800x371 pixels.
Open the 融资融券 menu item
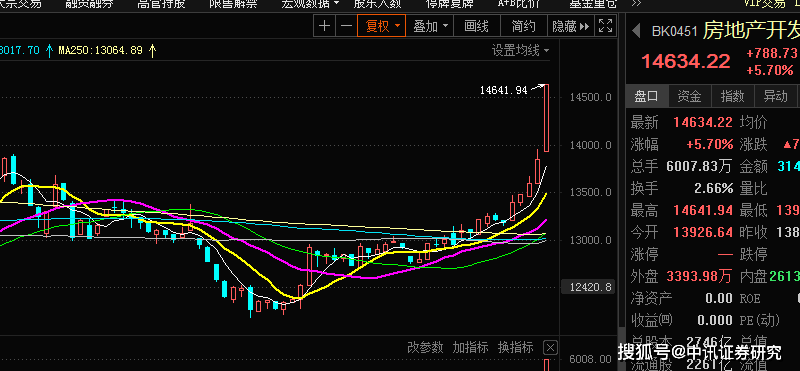click(x=89, y=5)
